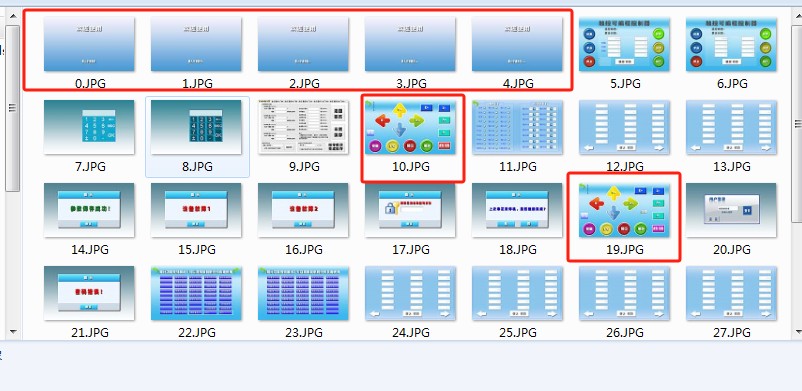Screen dimensions: 802x391
Task: Click the 22.JPG blue table thumbnail
Action: (196, 293)
